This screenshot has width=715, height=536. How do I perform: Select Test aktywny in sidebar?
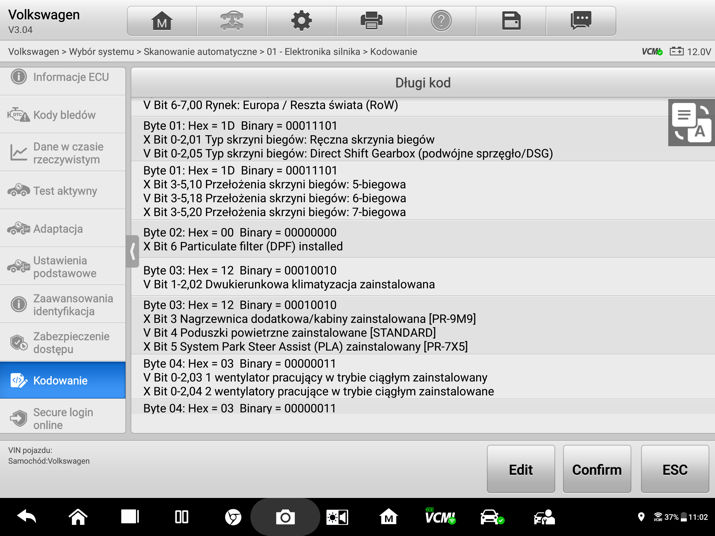point(62,191)
